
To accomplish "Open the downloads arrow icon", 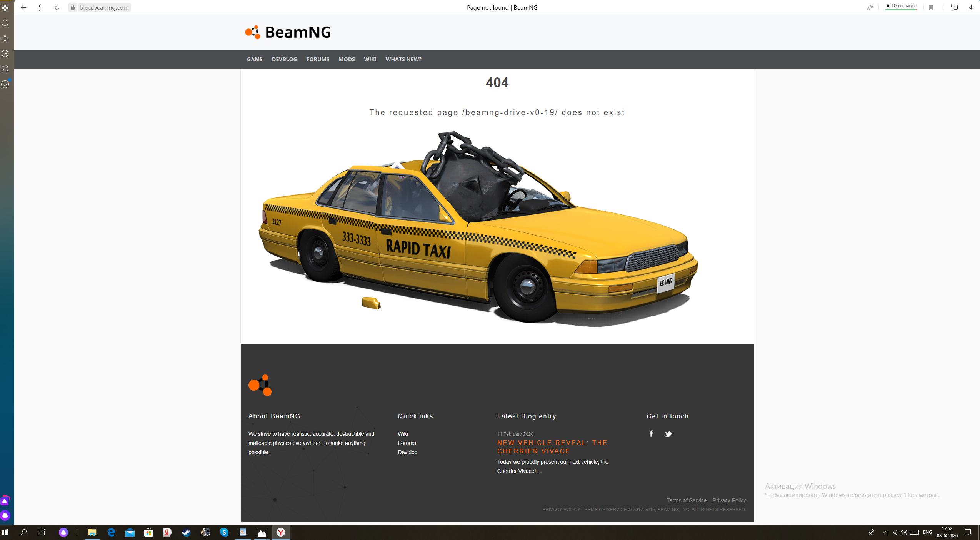I will [971, 7].
